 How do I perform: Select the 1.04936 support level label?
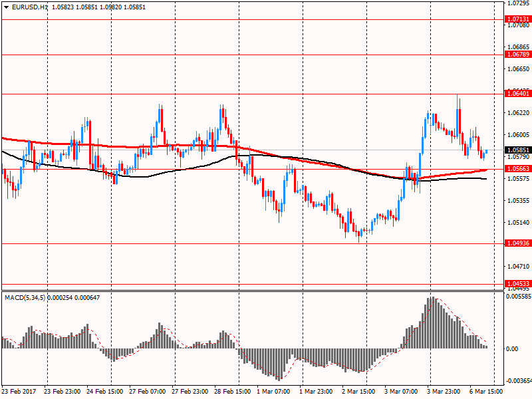[518, 243]
